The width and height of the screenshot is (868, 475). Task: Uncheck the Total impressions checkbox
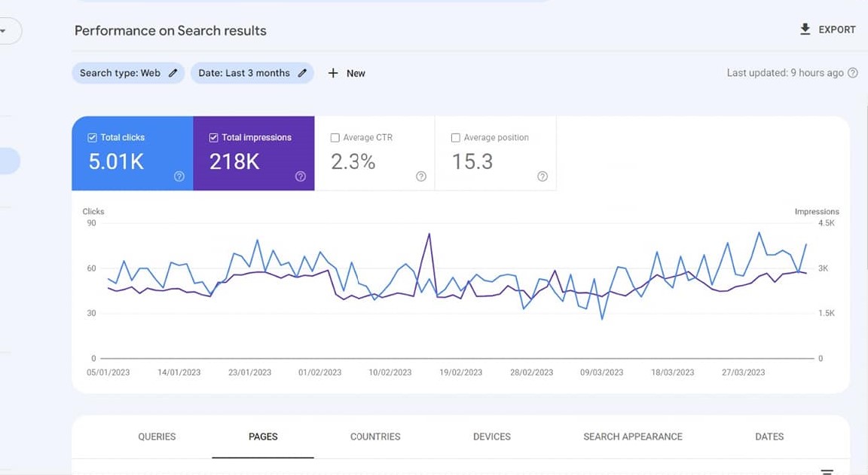click(x=212, y=137)
